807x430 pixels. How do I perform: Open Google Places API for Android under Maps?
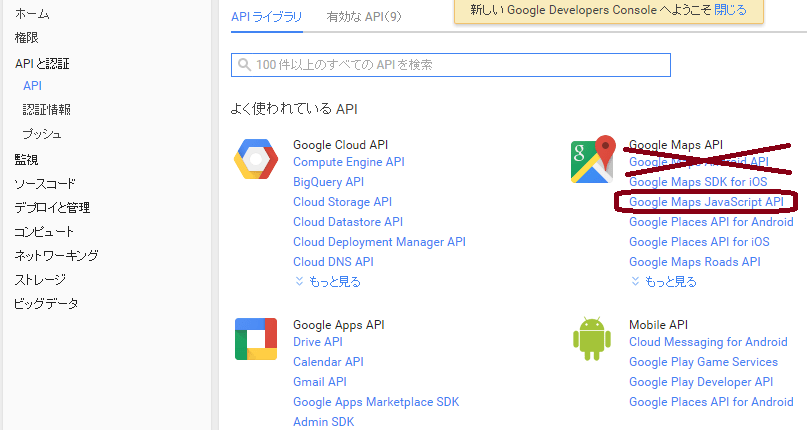(x=711, y=222)
